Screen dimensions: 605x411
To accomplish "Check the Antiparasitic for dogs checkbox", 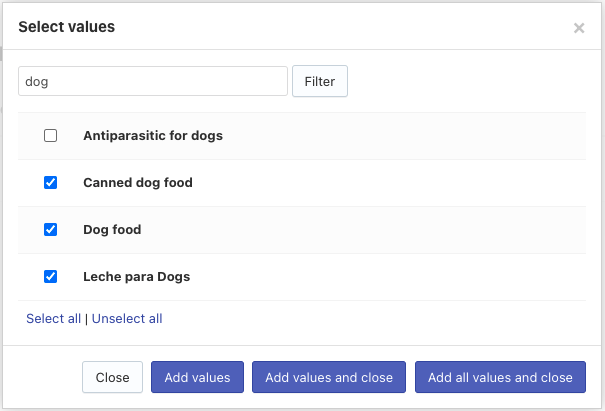I will (51, 136).
